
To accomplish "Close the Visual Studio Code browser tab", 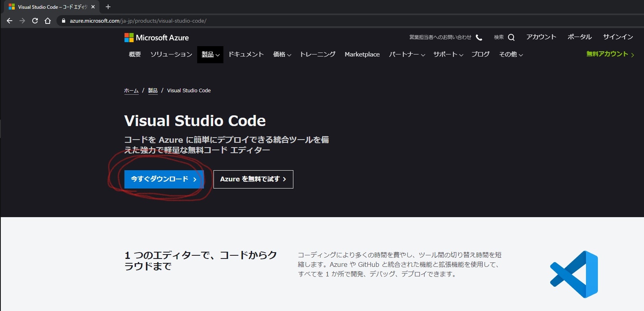I will click(93, 7).
